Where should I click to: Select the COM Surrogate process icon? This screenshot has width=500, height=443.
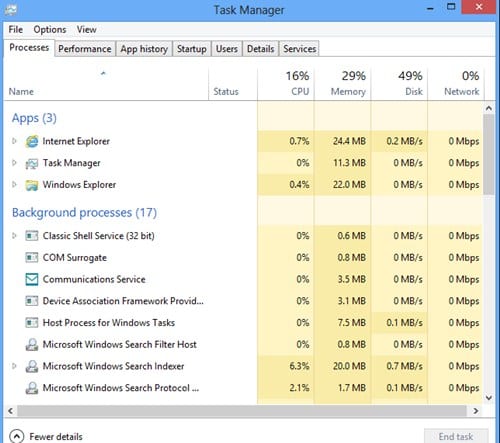[32, 258]
